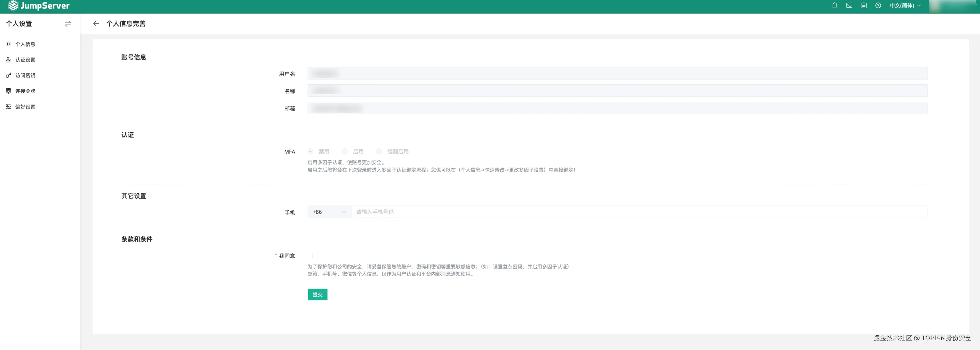The width and height of the screenshot is (980, 350).
Task: Click the 访问密钥 key icon
Action: click(x=8, y=75)
